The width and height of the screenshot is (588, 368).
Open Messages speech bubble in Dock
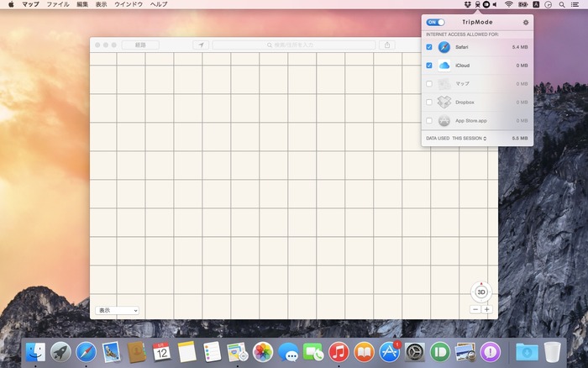pyautogui.click(x=288, y=352)
